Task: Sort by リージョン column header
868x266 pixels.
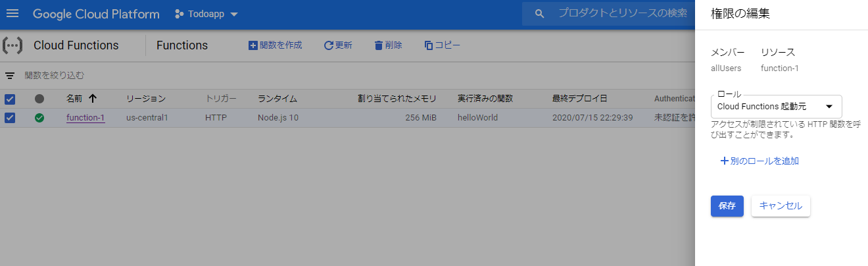Action: (146, 99)
